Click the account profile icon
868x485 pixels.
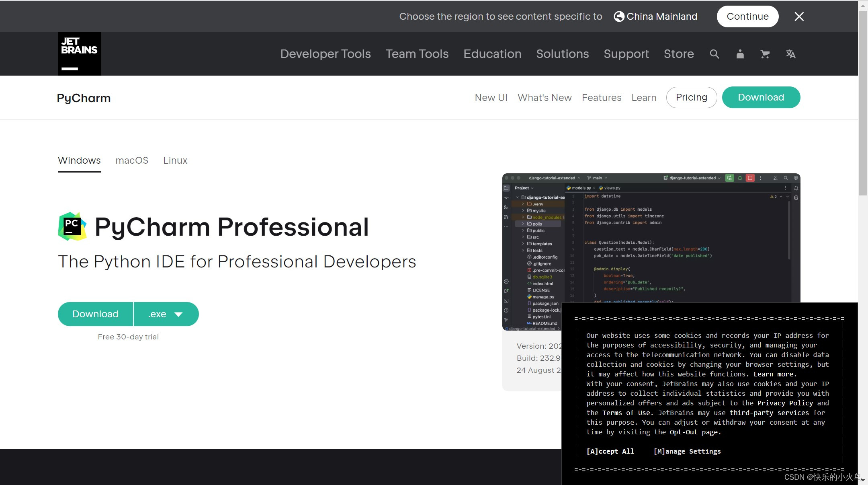tap(740, 54)
